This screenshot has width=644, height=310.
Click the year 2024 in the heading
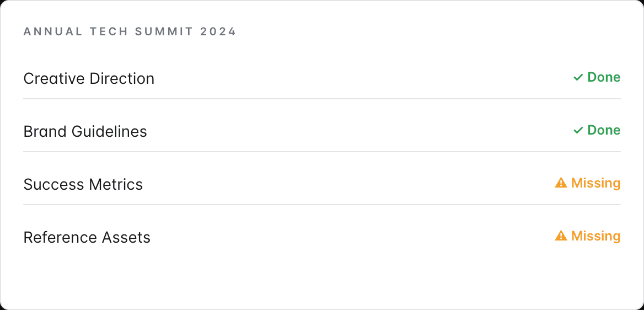[218, 31]
